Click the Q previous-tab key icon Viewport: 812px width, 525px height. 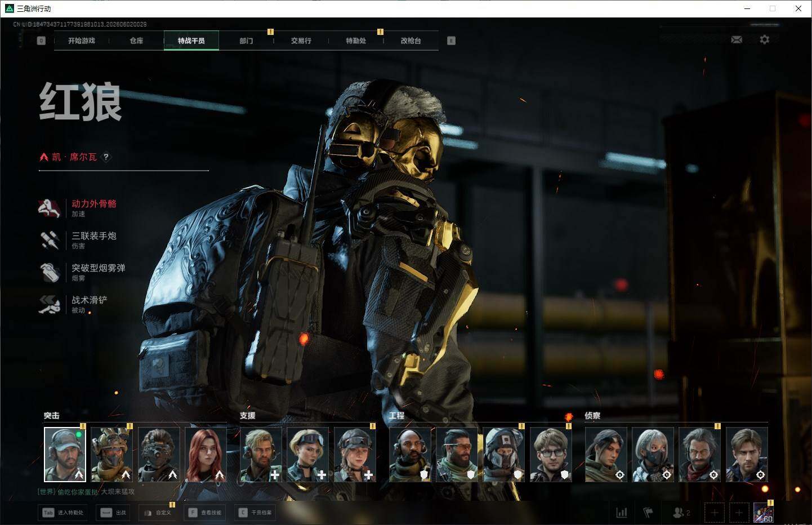pos(41,41)
